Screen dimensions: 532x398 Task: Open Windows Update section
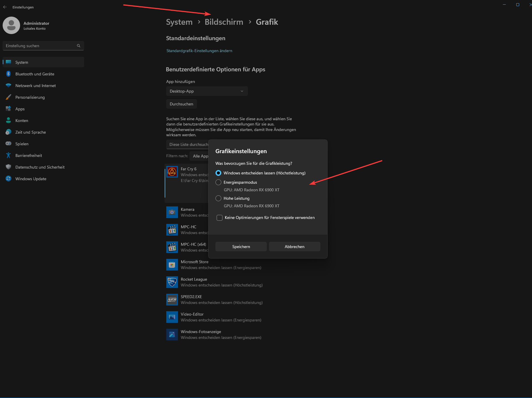click(43, 179)
